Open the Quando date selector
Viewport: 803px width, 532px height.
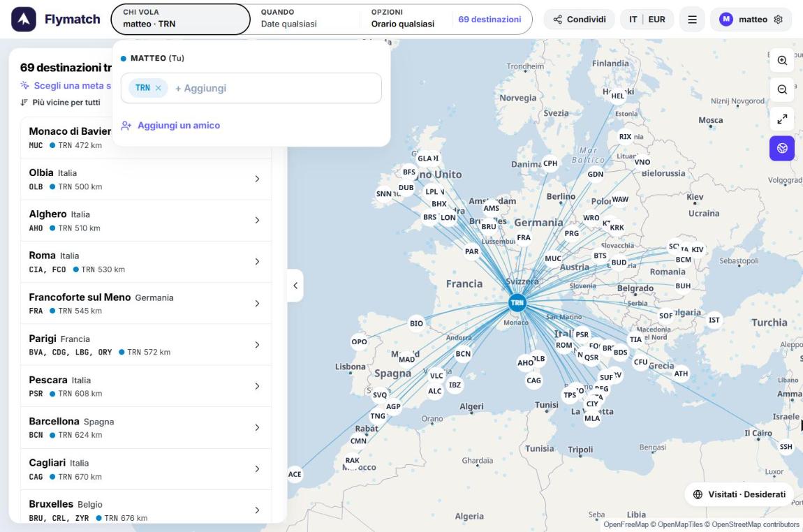pos(305,20)
